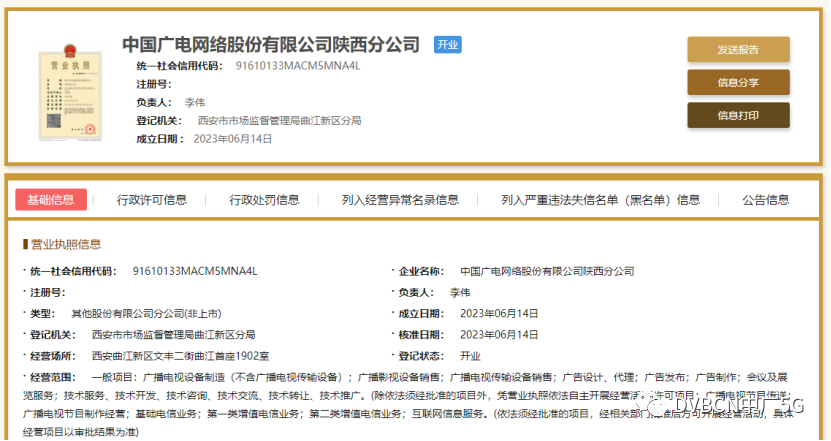The image size is (831, 441).
Task: Click the 发送报告 button
Action: (738, 49)
